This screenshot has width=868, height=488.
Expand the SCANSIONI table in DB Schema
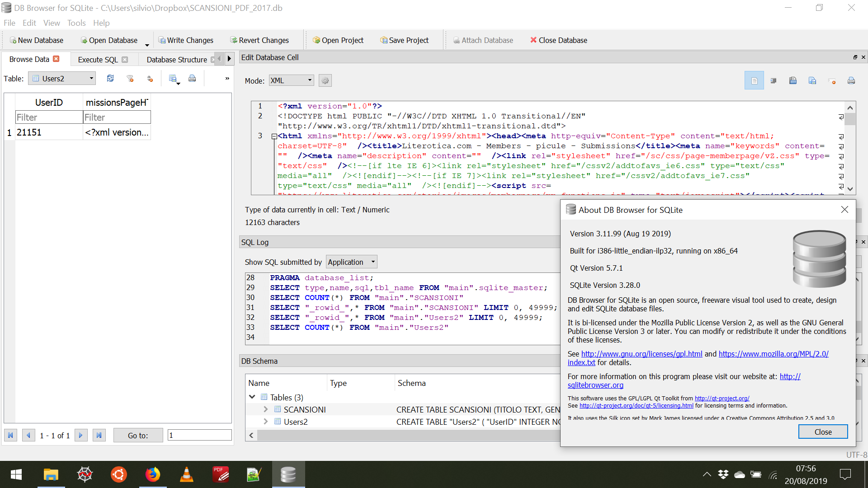[266, 409]
